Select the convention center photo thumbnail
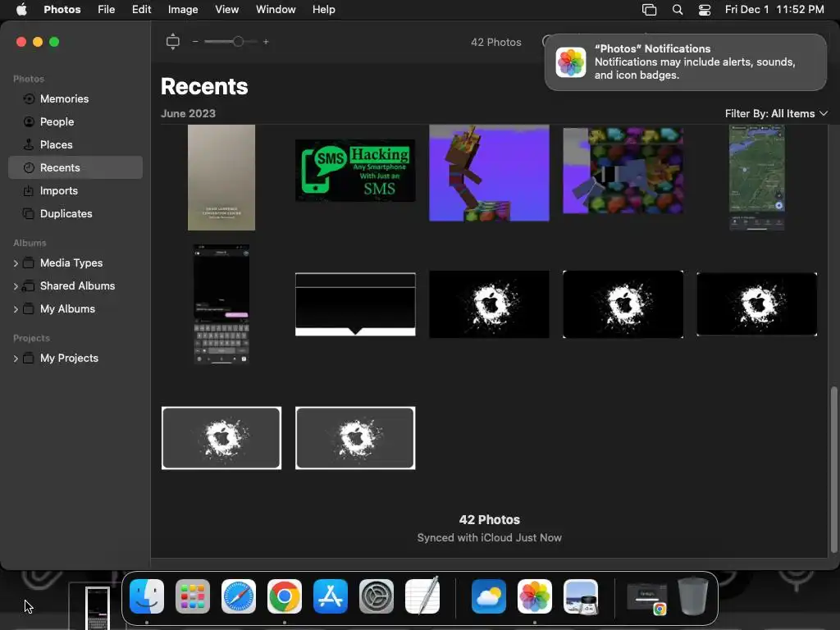This screenshot has height=630, width=840. 221,177
